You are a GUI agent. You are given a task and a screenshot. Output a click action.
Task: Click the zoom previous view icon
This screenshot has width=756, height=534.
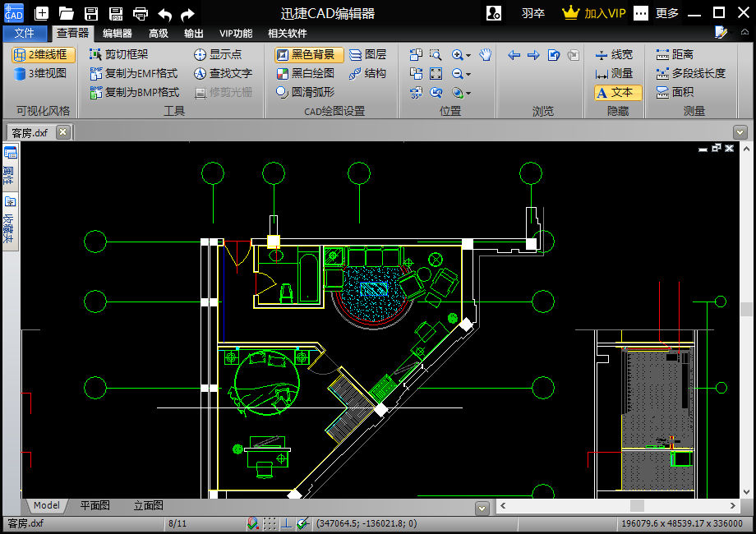pos(436,92)
